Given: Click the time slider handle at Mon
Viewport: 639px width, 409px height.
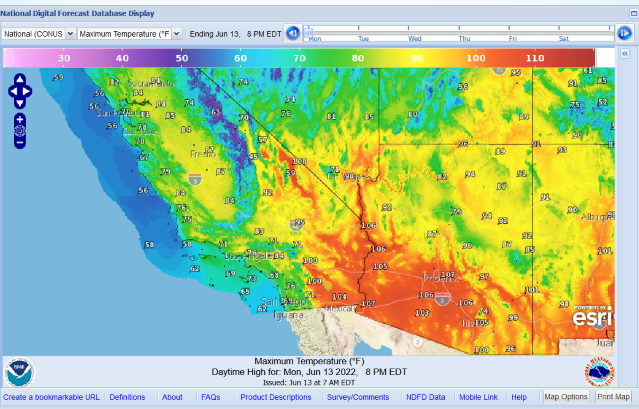Looking at the screenshot, I should (x=308, y=32).
